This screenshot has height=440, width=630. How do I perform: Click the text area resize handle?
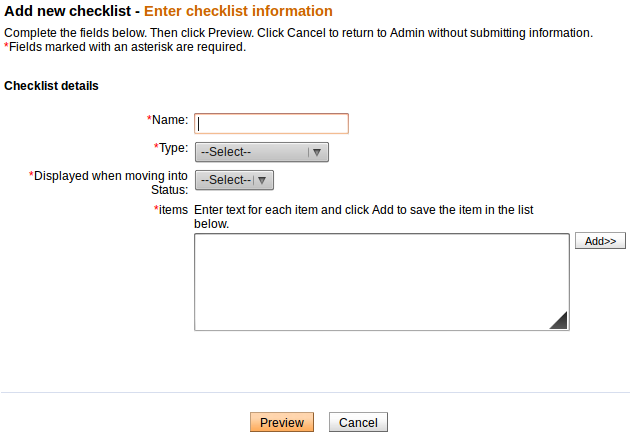click(559, 320)
